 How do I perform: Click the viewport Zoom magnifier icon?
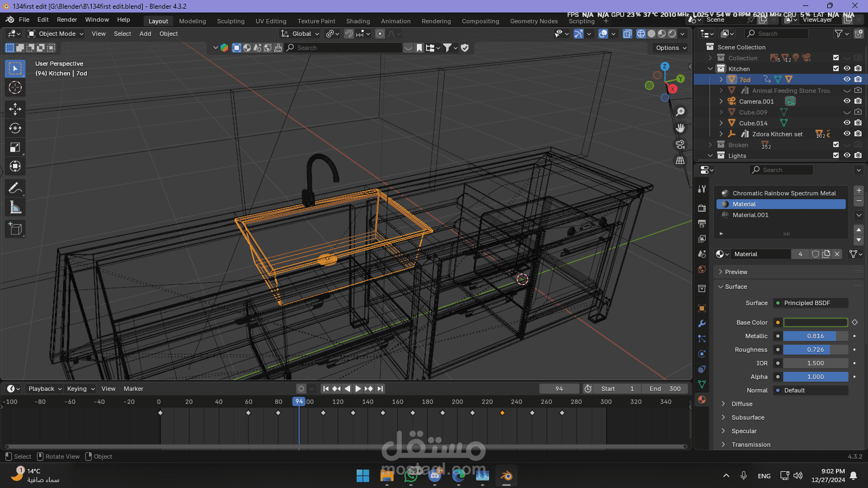click(680, 112)
